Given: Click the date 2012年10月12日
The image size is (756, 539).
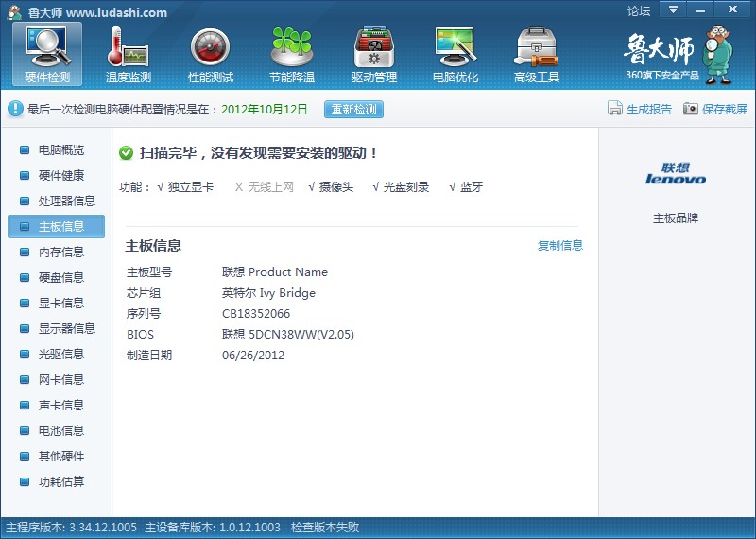Looking at the screenshot, I should (x=265, y=109).
